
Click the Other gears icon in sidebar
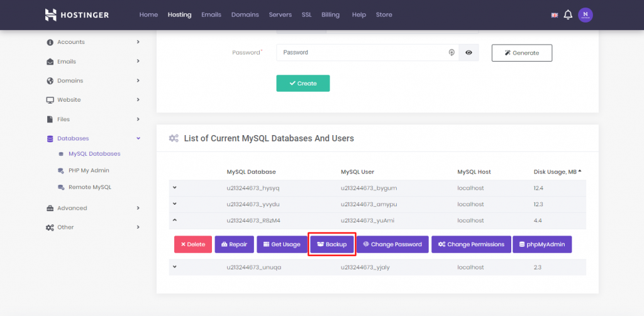point(50,227)
